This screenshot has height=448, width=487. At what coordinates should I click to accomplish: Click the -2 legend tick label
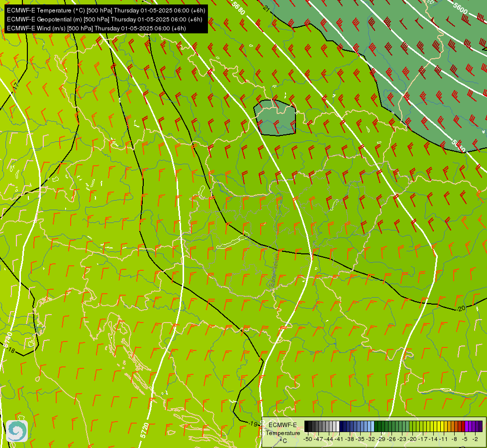click(x=475, y=439)
